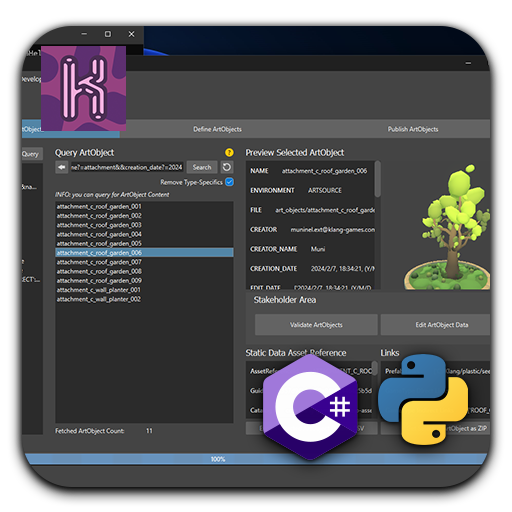
Task: Select attachment_c_wall_planter_001 in the list
Action: pos(144,290)
